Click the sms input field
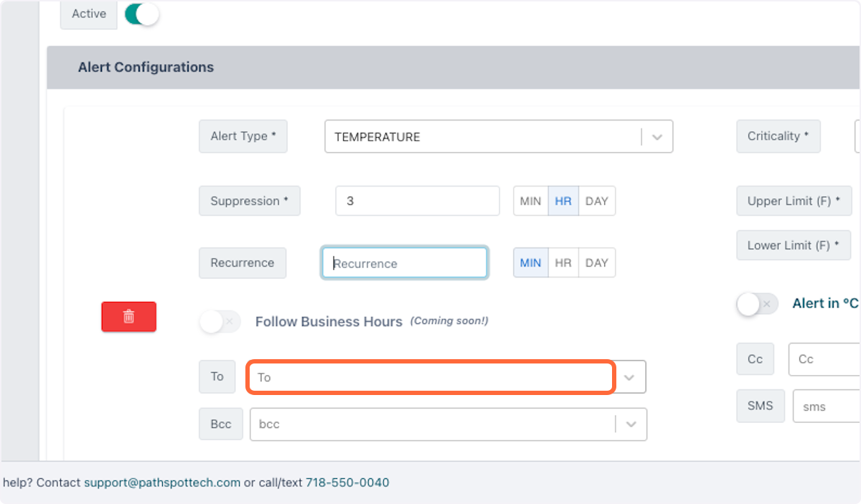861x504 pixels. click(x=827, y=406)
